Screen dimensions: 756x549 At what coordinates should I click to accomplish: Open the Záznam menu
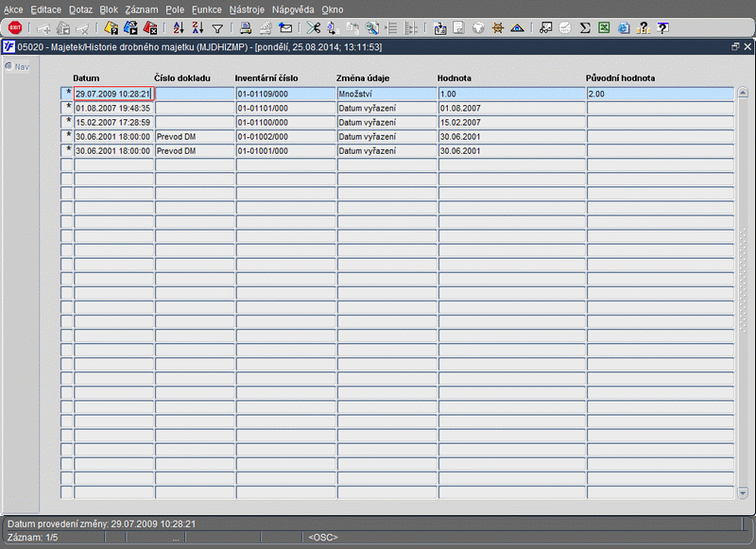coord(142,9)
